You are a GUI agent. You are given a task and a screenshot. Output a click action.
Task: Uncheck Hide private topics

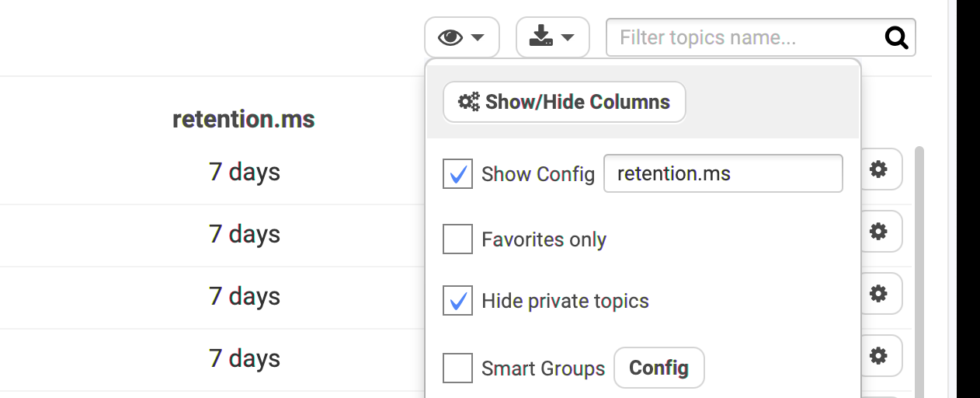tap(457, 300)
